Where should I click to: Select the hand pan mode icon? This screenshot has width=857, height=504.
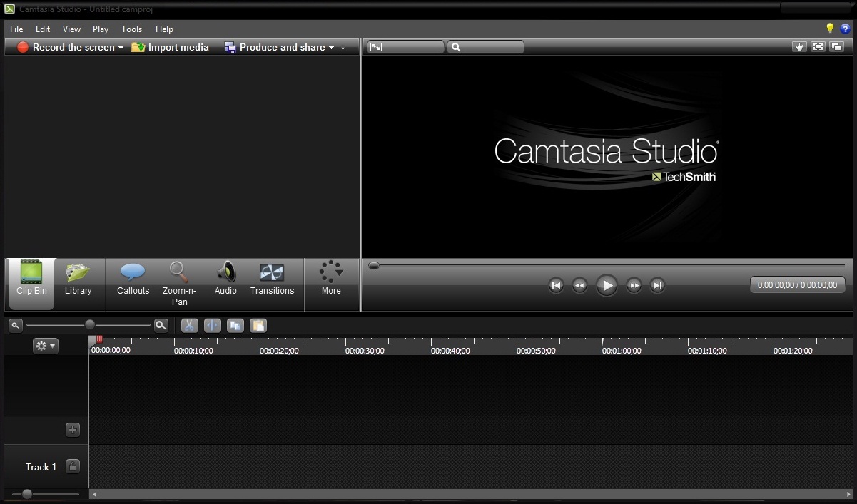(799, 47)
